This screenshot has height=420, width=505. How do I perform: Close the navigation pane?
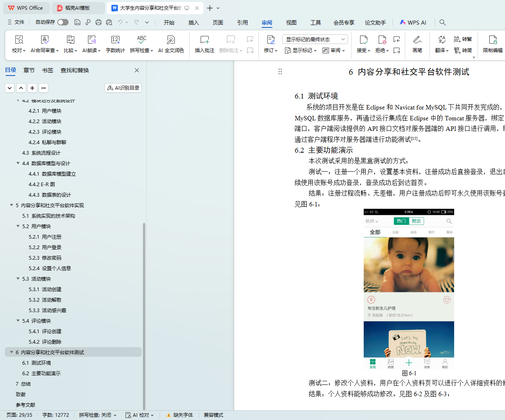point(137,70)
